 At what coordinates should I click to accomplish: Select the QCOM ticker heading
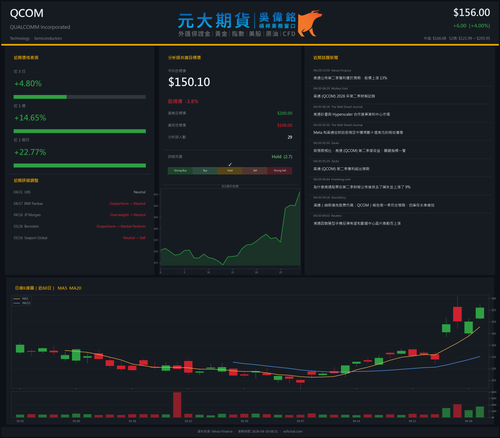[27, 13]
